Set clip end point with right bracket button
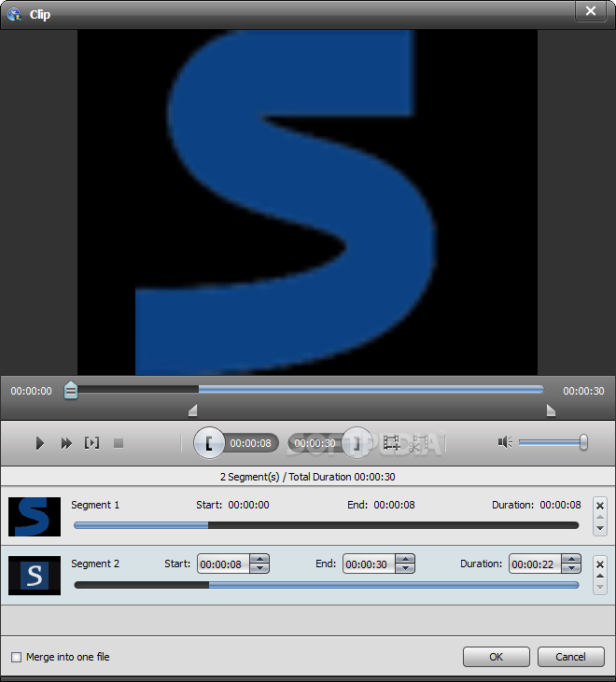Image resolution: width=616 pixels, height=682 pixels. click(x=357, y=443)
